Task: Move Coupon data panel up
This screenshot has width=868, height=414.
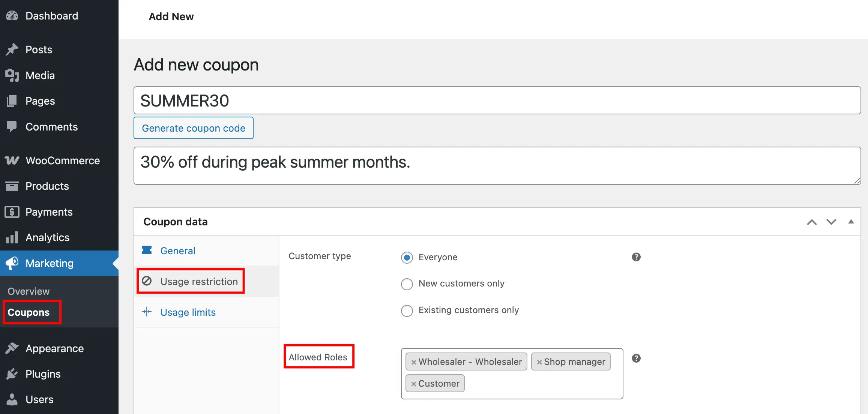Action: (x=812, y=222)
